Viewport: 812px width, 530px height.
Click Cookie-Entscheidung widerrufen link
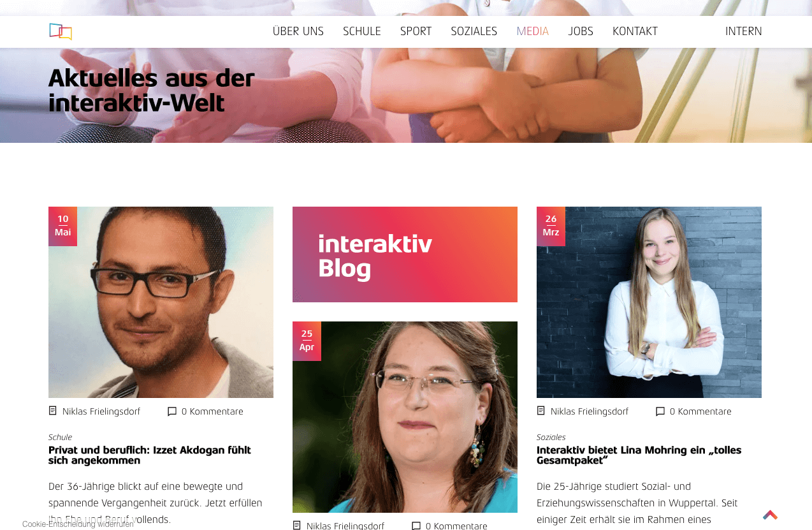click(x=78, y=524)
